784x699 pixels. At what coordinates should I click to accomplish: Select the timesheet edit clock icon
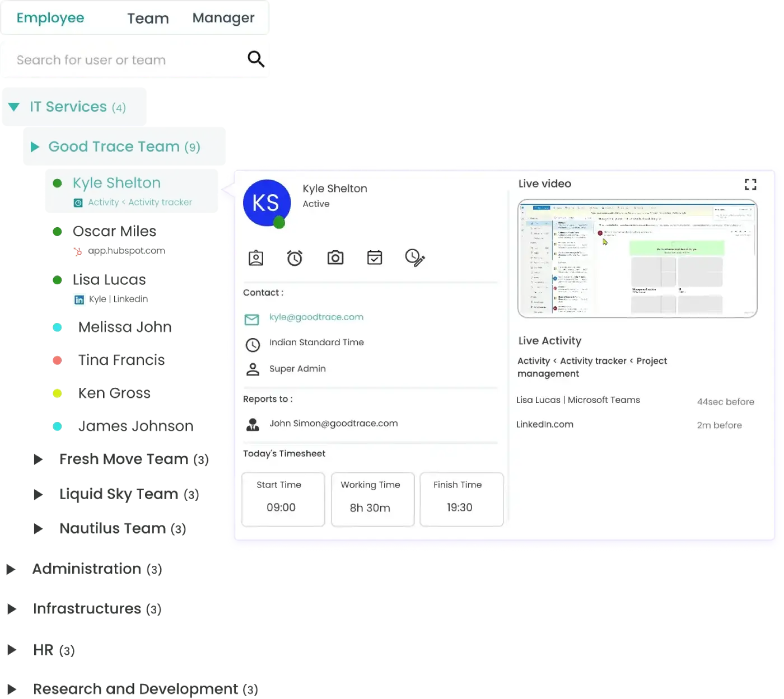[414, 257]
